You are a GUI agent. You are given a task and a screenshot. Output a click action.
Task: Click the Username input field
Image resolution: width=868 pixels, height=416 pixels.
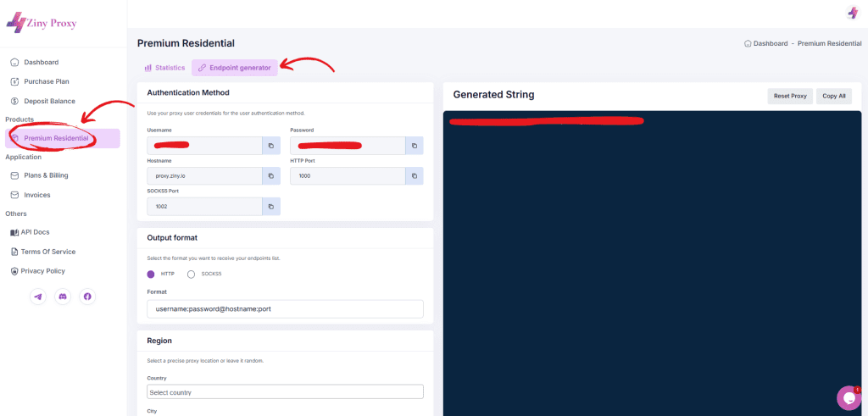point(204,146)
